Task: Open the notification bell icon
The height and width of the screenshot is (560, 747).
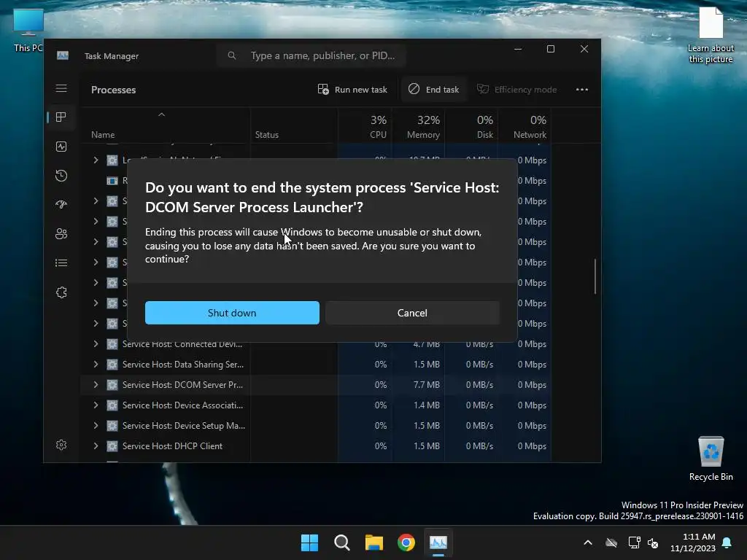Action: coord(727,542)
